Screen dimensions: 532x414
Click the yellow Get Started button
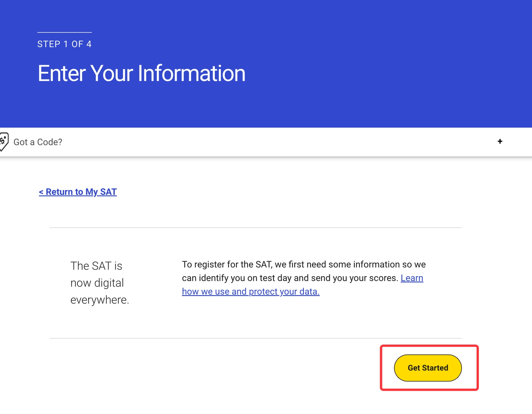428,368
